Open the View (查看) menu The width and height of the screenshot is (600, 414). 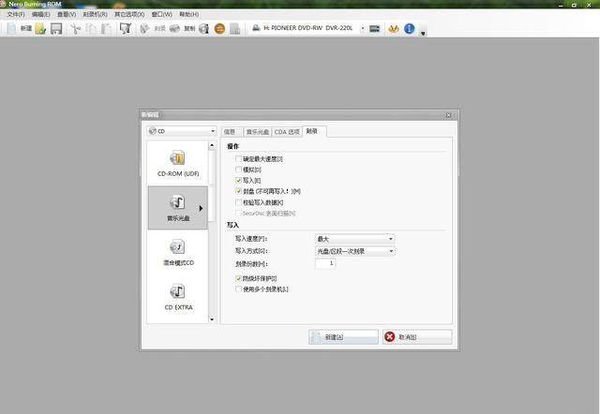(x=66, y=14)
